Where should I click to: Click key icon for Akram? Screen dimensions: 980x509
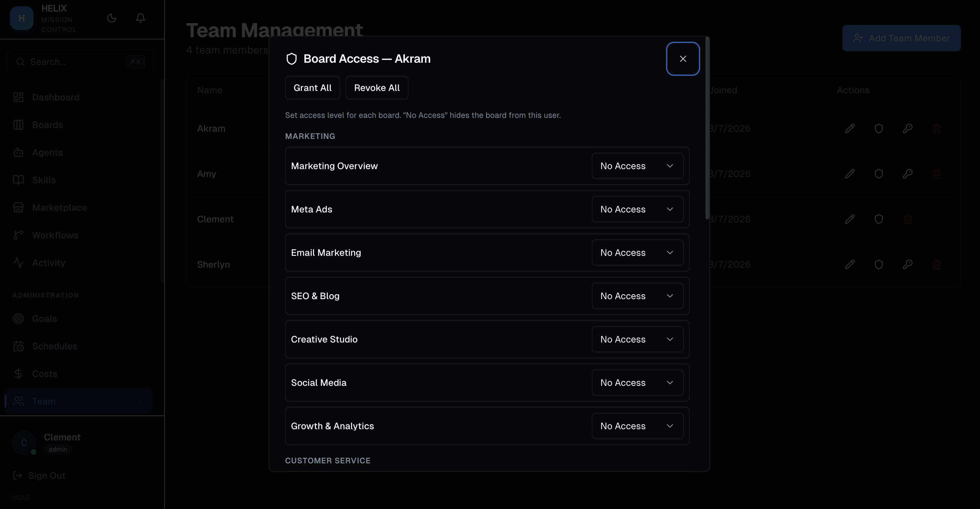click(907, 129)
